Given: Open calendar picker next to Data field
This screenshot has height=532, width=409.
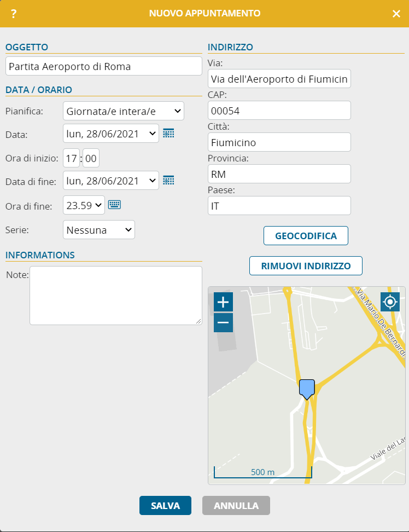Looking at the screenshot, I should [168, 133].
